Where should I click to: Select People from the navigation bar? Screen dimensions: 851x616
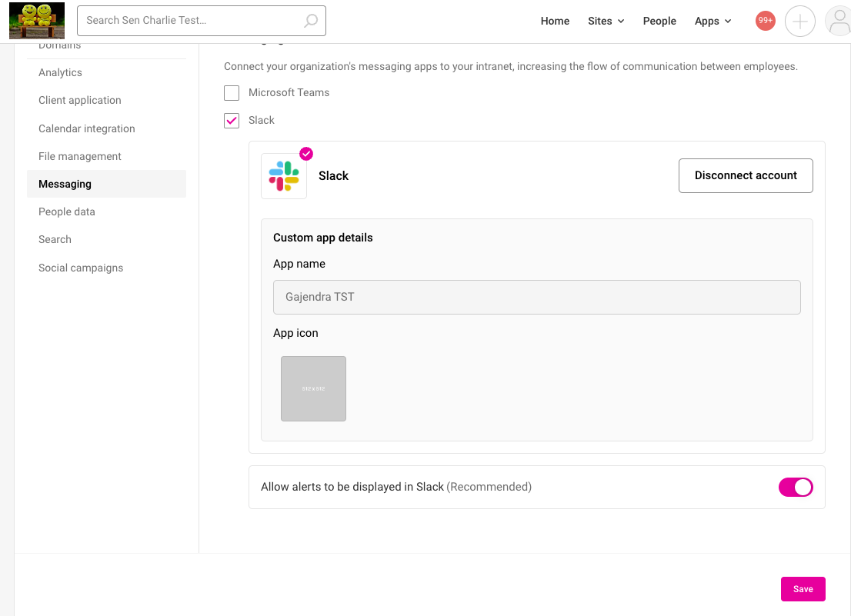pos(659,21)
